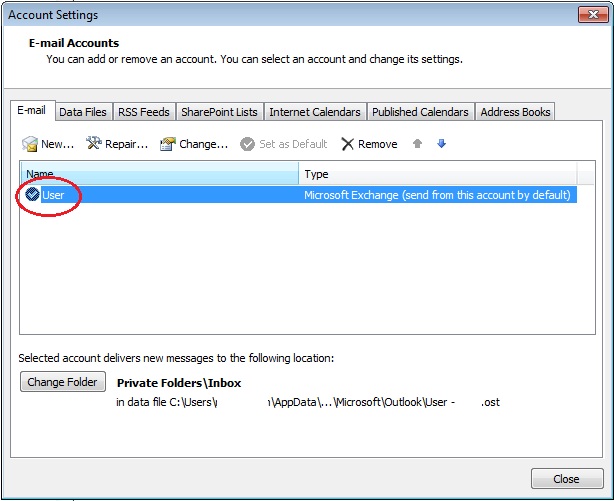Viewport: 614px width, 501px height.
Task: Click the Set as Default label
Action: tap(293, 144)
